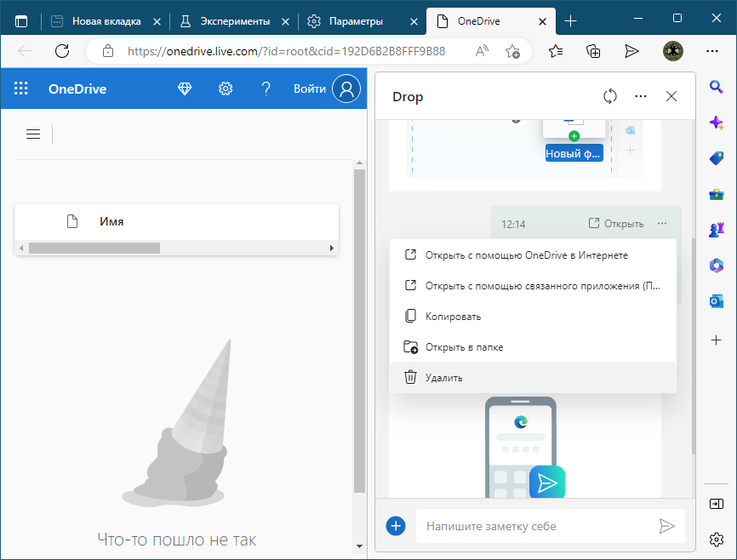Open OneDrive settings gear
The image size is (737, 560).
(x=226, y=89)
